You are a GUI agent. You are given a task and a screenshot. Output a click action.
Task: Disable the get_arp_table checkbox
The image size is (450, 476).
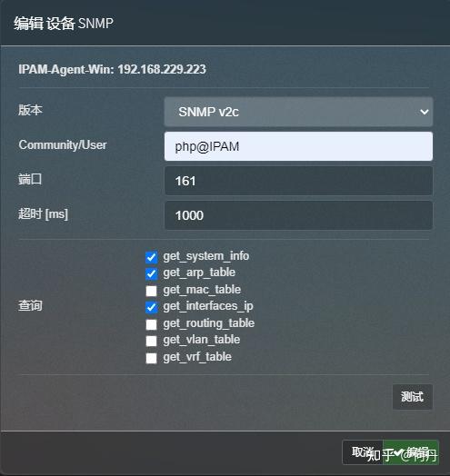coord(151,273)
